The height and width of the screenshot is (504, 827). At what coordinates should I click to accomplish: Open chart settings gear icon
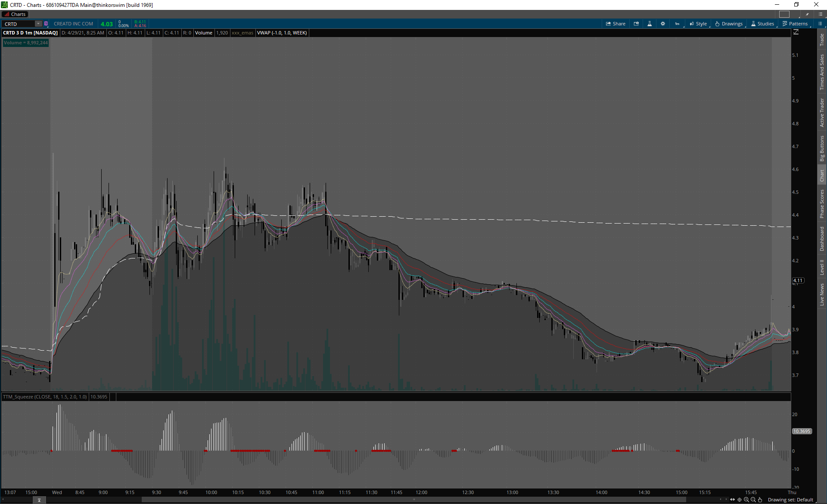tap(663, 24)
